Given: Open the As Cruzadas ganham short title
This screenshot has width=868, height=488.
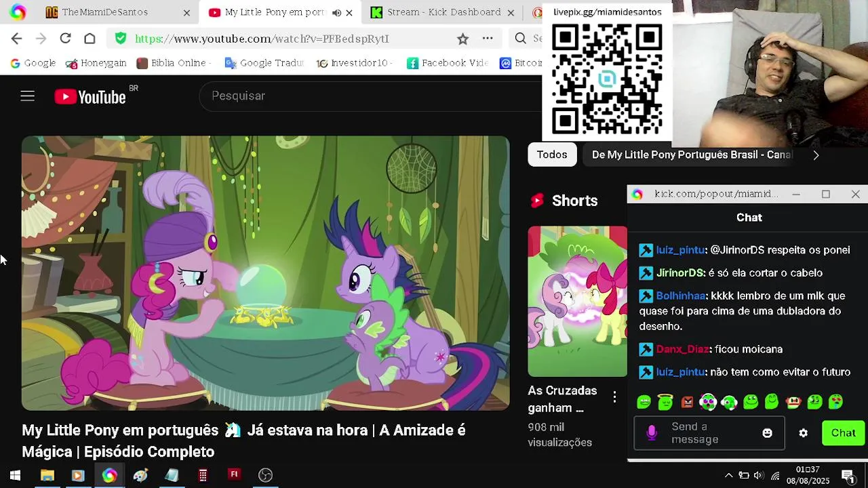Looking at the screenshot, I should tap(562, 399).
